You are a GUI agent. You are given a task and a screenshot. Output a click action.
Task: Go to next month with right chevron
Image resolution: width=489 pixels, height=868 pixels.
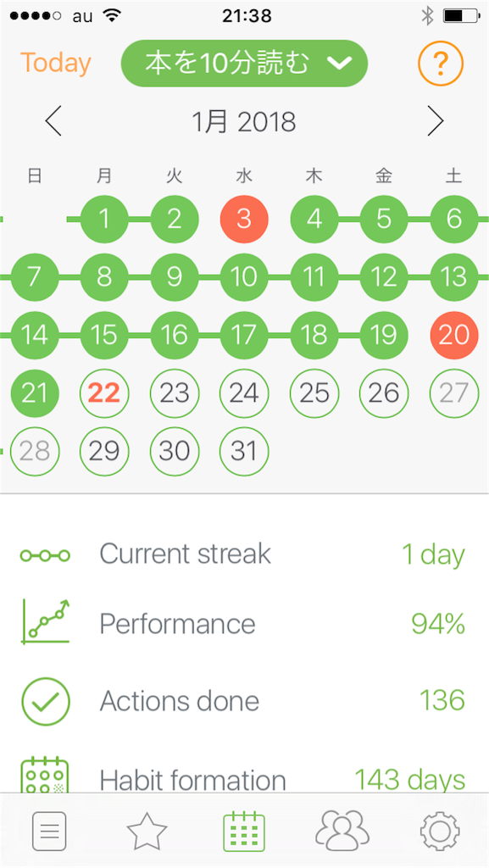[x=436, y=121]
